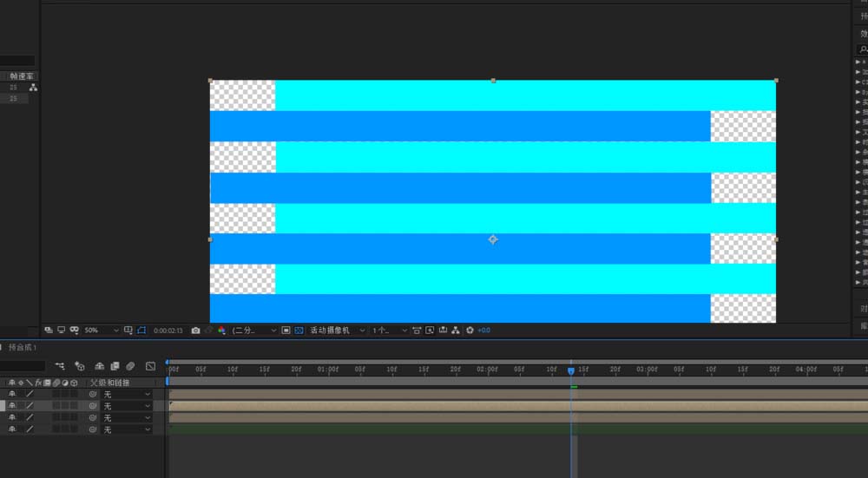Click the 01:00f mark on time ruler
Image resolution: width=868 pixels, height=478 pixels.
328,370
